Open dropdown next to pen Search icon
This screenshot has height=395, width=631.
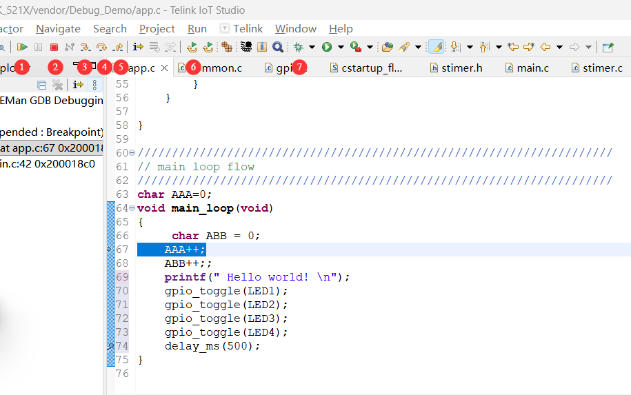click(x=418, y=47)
